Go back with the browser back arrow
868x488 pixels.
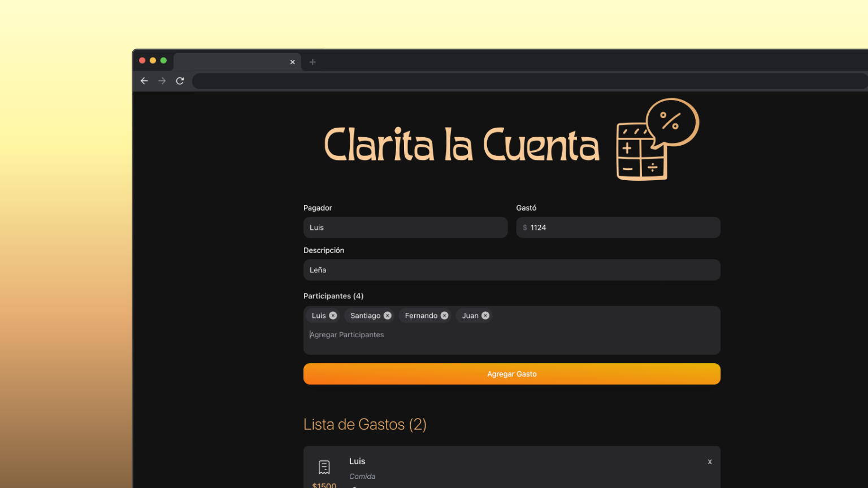click(144, 81)
